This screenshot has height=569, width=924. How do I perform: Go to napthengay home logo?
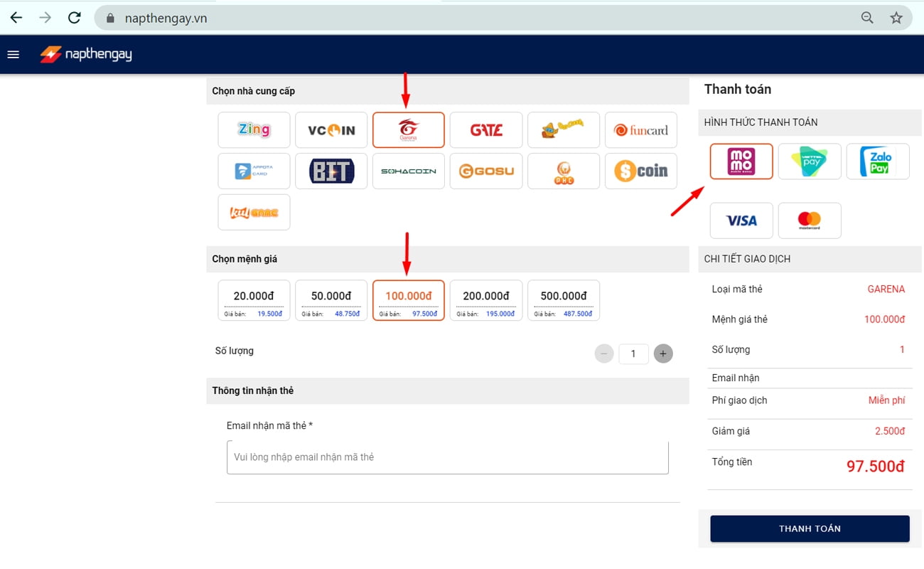coord(86,54)
